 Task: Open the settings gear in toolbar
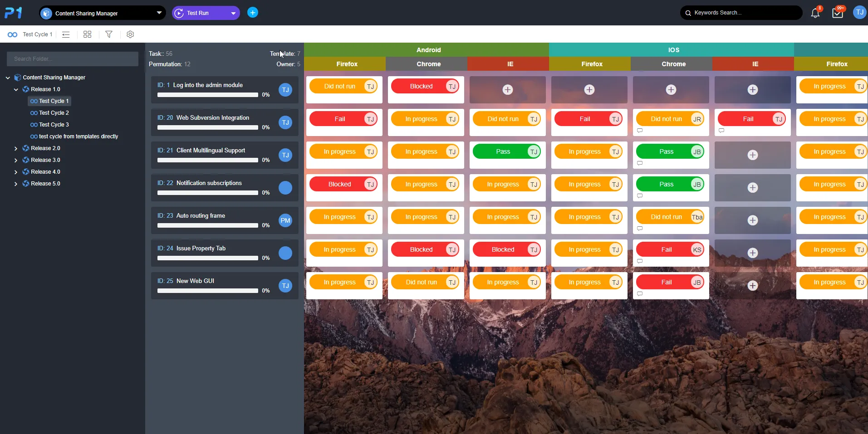tap(130, 34)
